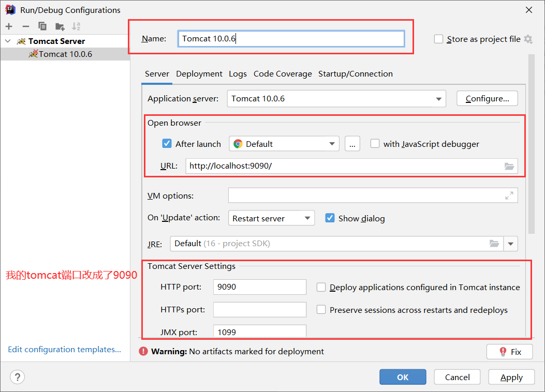
Task: Click the browser ellipsis button
Action: [x=352, y=143]
